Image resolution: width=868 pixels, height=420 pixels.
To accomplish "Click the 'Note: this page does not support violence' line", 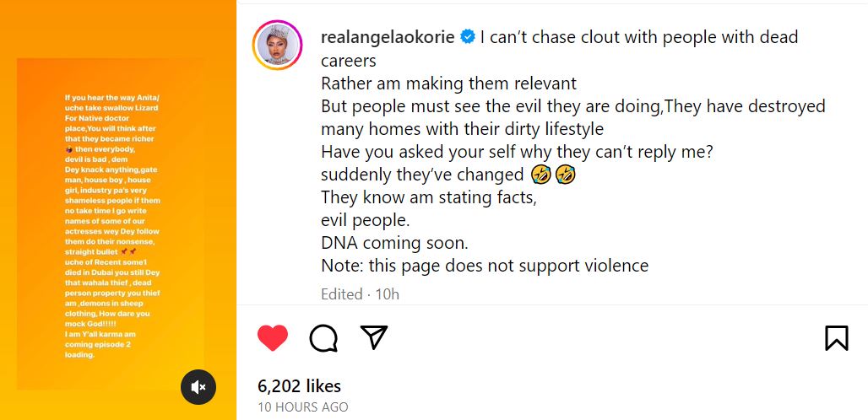I will 485,266.
